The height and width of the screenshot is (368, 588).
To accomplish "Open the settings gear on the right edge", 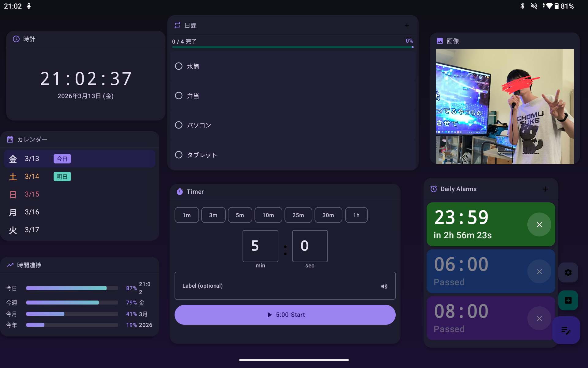I will coord(568,272).
